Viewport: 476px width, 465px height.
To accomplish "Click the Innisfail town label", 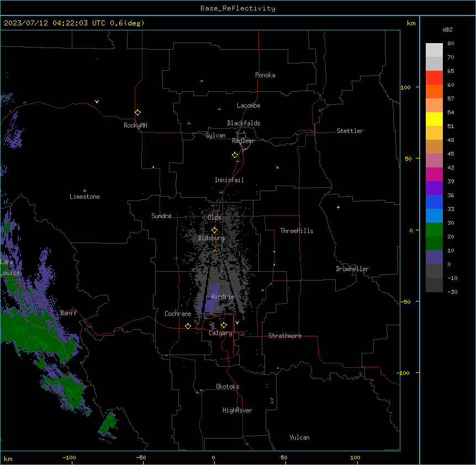I will (229, 180).
